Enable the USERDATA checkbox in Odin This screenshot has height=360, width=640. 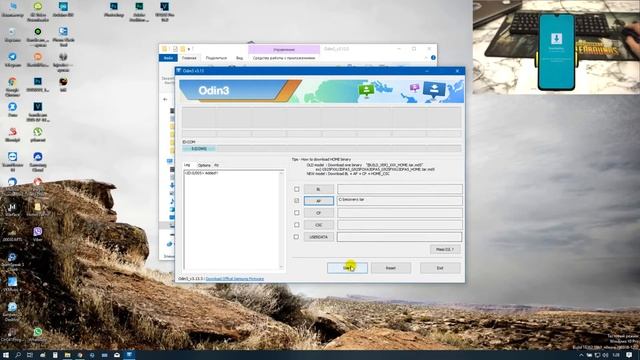click(297, 237)
